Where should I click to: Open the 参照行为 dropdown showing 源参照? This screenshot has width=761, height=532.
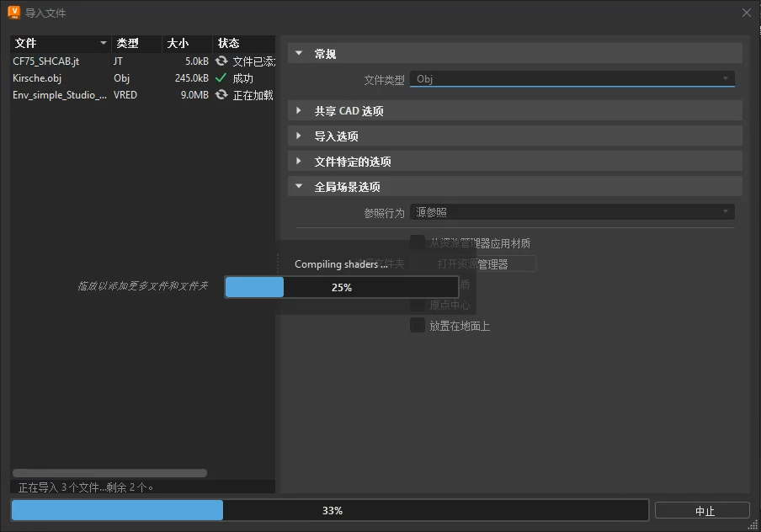click(x=572, y=211)
